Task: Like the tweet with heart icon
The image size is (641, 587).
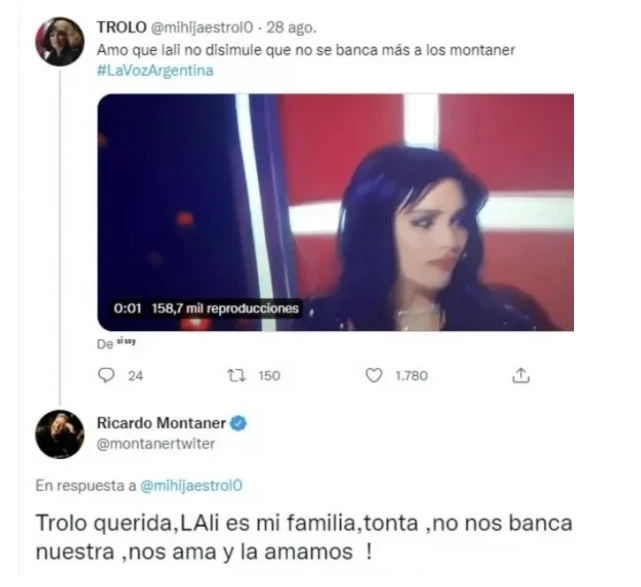Action: 374,375
